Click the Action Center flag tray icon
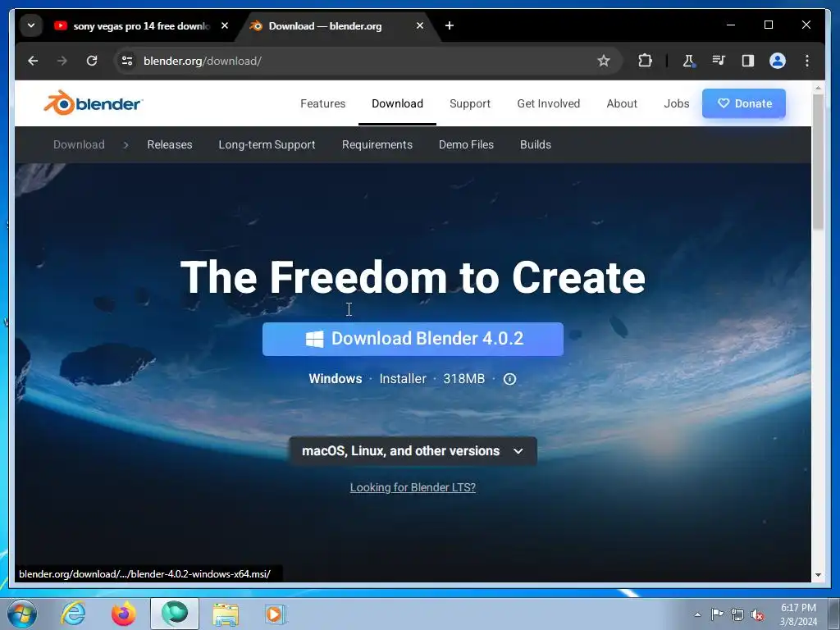Image resolution: width=840 pixels, height=630 pixels. click(x=717, y=614)
